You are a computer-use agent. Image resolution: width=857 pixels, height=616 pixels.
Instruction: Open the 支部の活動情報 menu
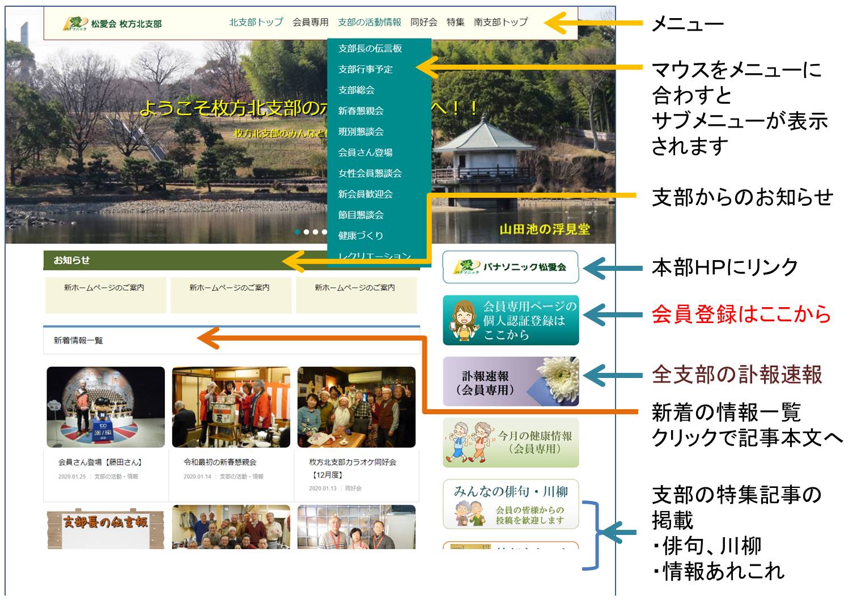[x=369, y=22]
